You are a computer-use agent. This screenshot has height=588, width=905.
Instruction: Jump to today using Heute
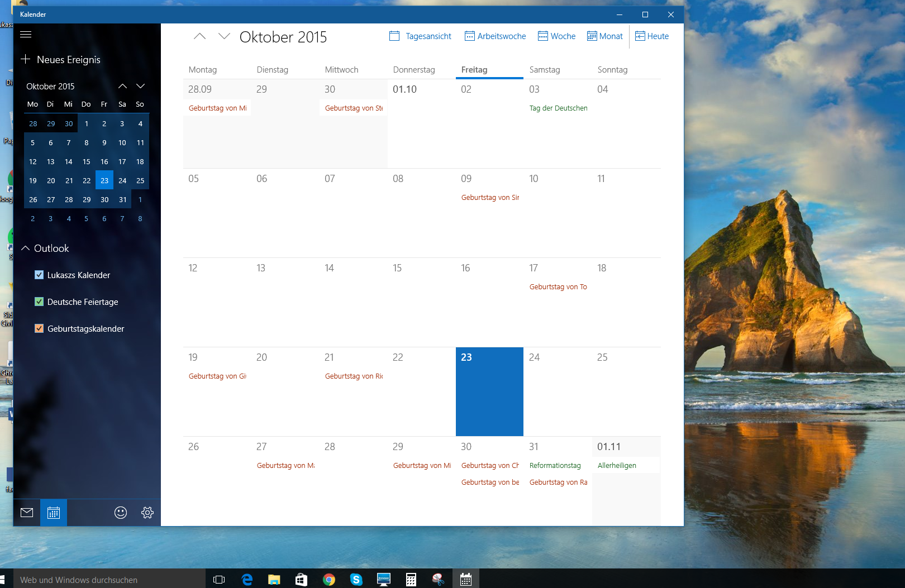tap(652, 36)
